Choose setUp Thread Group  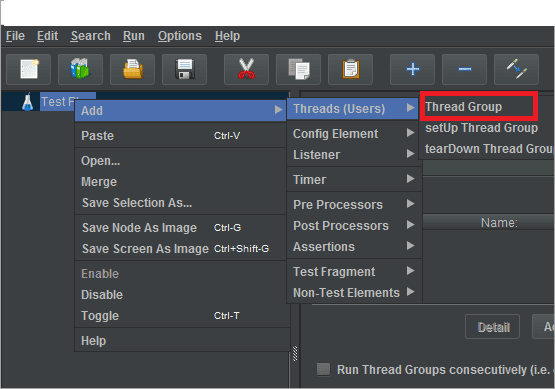pyautogui.click(x=487, y=127)
